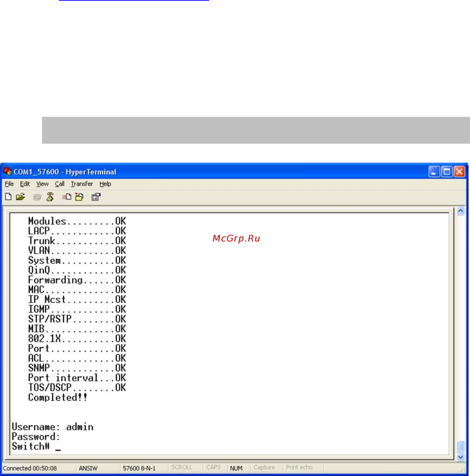
Task: Click the 'SNMP............OK' line
Action: coord(77,368)
